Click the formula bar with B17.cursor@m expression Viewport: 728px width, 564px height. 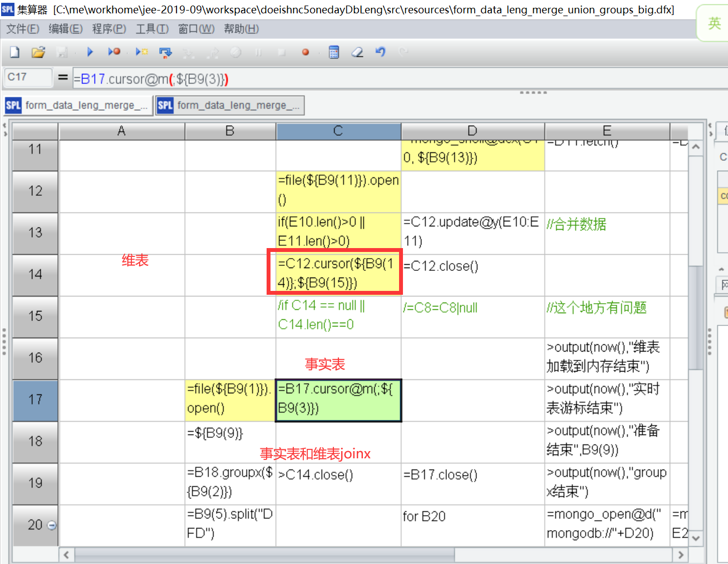pyautogui.click(x=400, y=79)
